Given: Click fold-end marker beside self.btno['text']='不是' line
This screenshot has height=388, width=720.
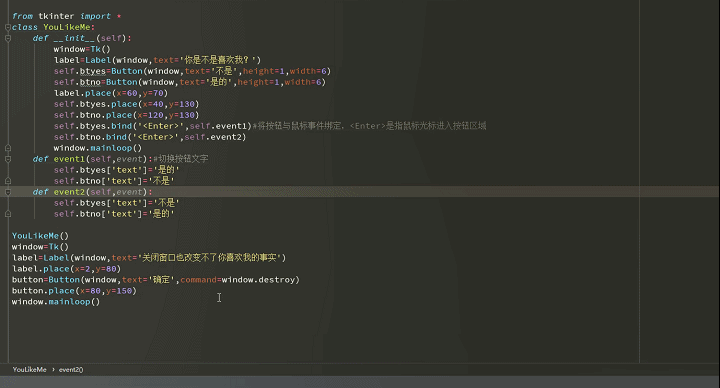Looking at the screenshot, I should tap(8, 181).
